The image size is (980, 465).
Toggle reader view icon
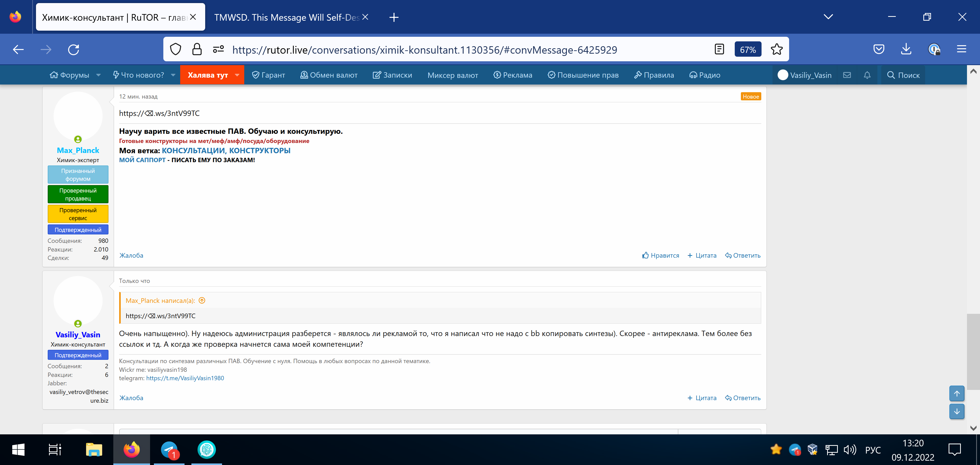(719, 50)
